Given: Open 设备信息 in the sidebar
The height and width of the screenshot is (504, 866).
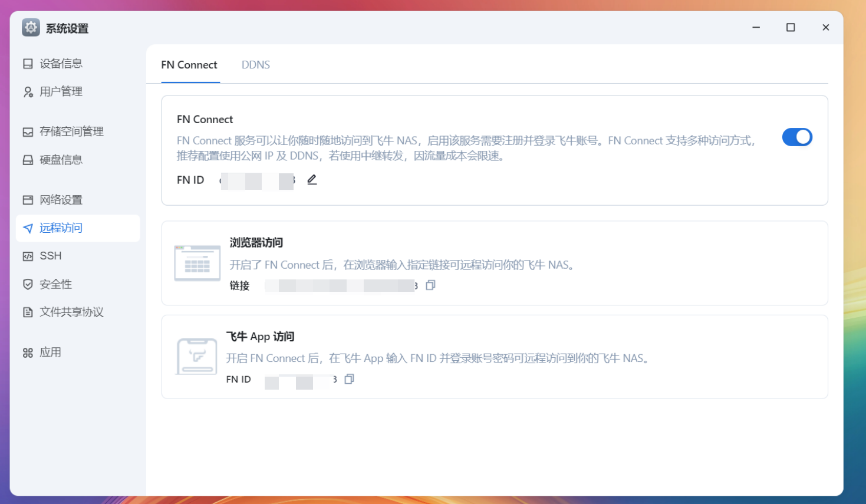Looking at the screenshot, I should point(78,64).
